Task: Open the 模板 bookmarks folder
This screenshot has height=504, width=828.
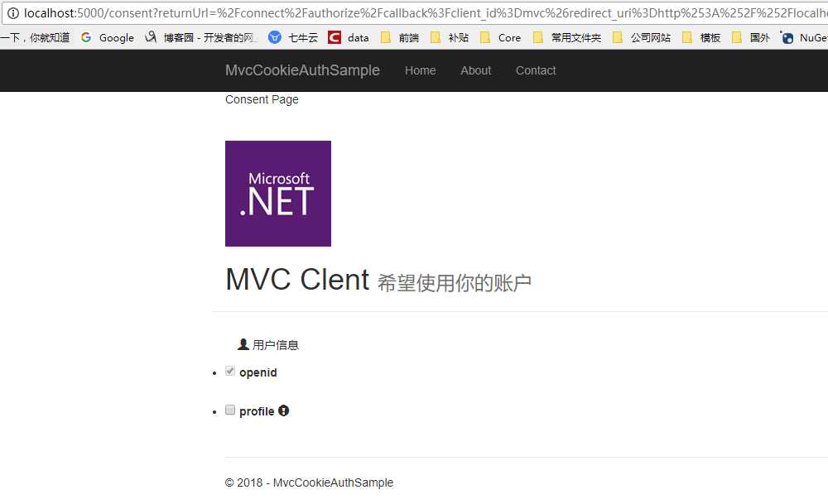Action: tap(701, 37)
